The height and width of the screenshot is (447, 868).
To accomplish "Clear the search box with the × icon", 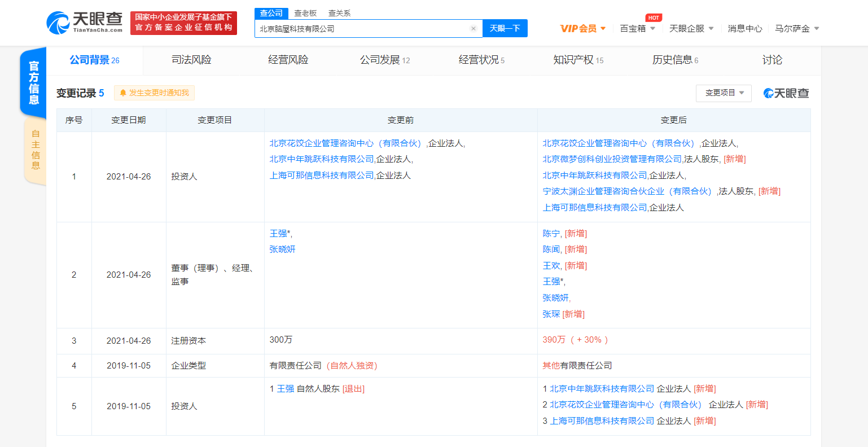I will pos(473,28).
